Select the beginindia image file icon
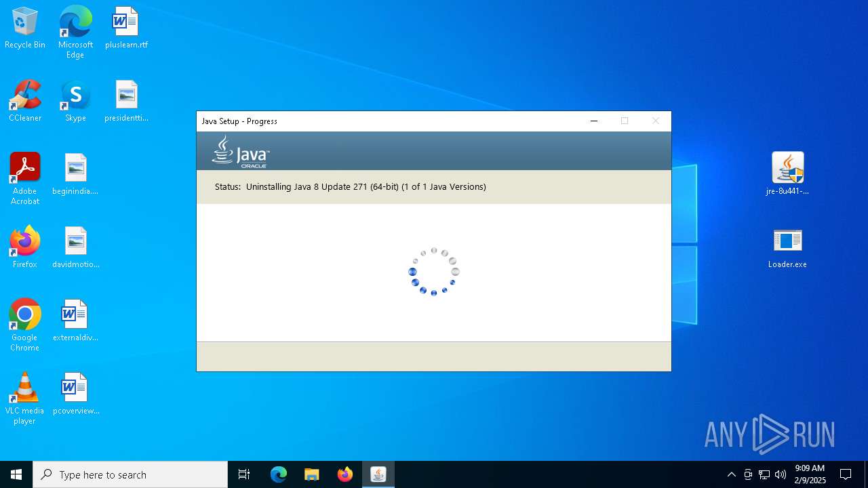The image size is (868, 488). pyautogui.click(x=75, y=174)
